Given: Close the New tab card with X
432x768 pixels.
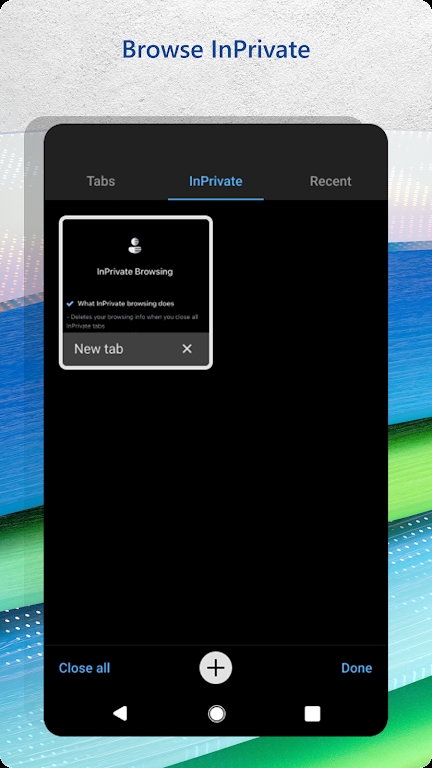Looking at the screenshot, I should click(187, 349).
